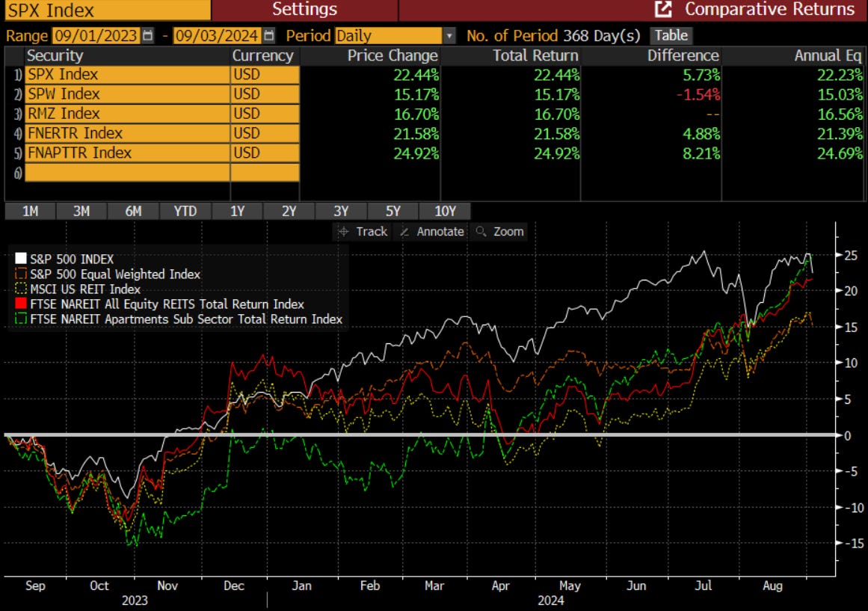Click the orange S&P 500 Equal Weighted swatch

20,274
